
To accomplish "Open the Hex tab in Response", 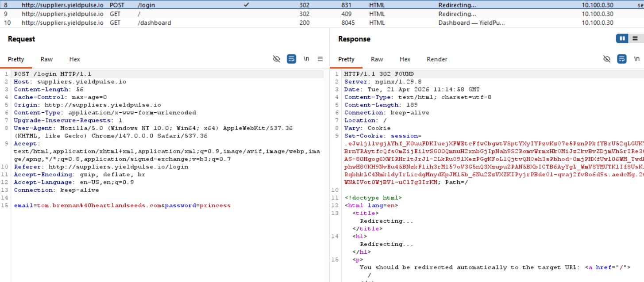I will (405, 59).
